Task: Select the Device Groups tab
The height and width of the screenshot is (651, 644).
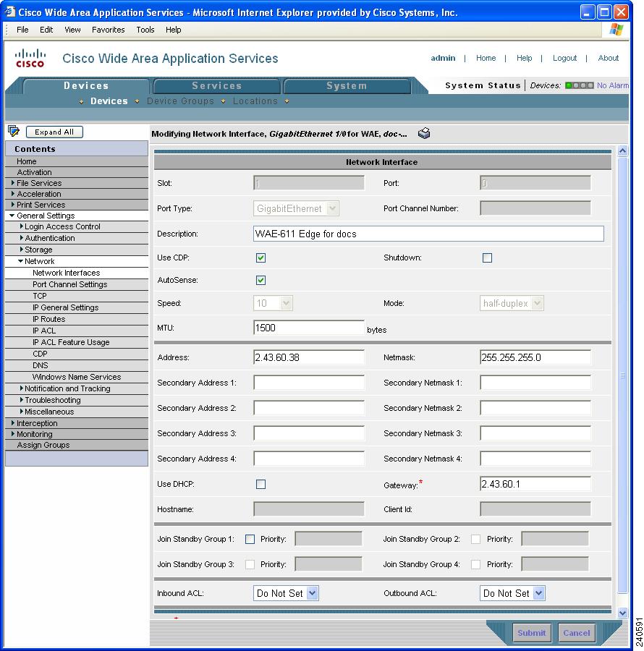Action: click(180, 101)
